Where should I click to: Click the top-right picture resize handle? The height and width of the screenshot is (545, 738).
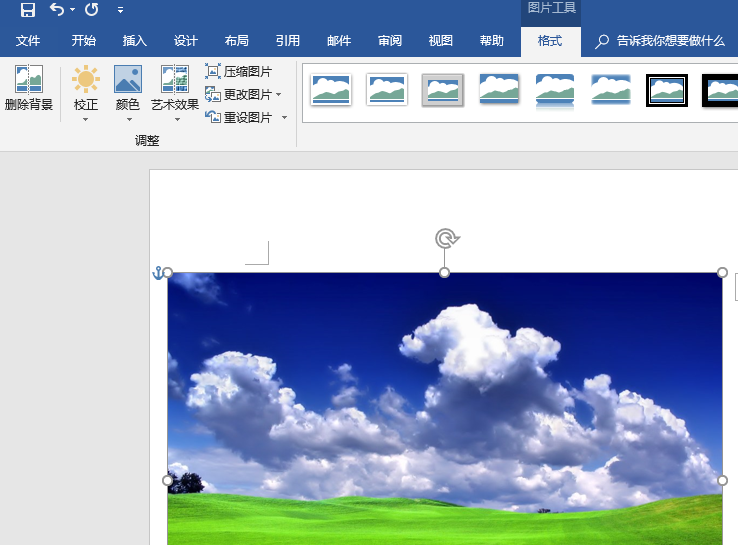[x=722, y=272]
